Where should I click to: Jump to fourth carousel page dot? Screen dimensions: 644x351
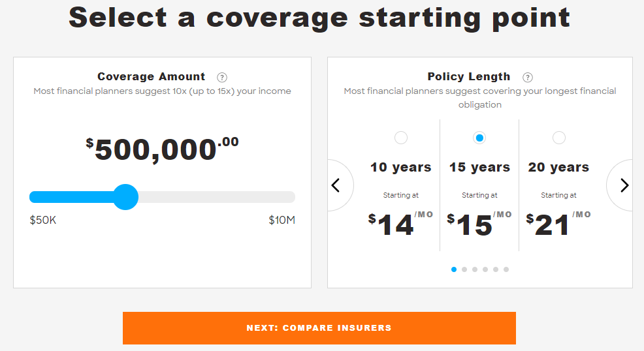click(485, 269)
